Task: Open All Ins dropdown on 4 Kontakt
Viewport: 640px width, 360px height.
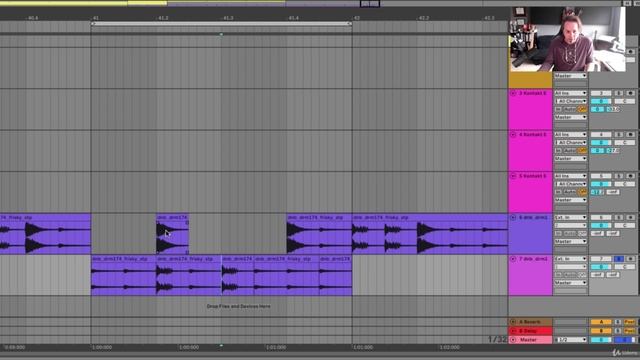Action: tap(570, 135)
